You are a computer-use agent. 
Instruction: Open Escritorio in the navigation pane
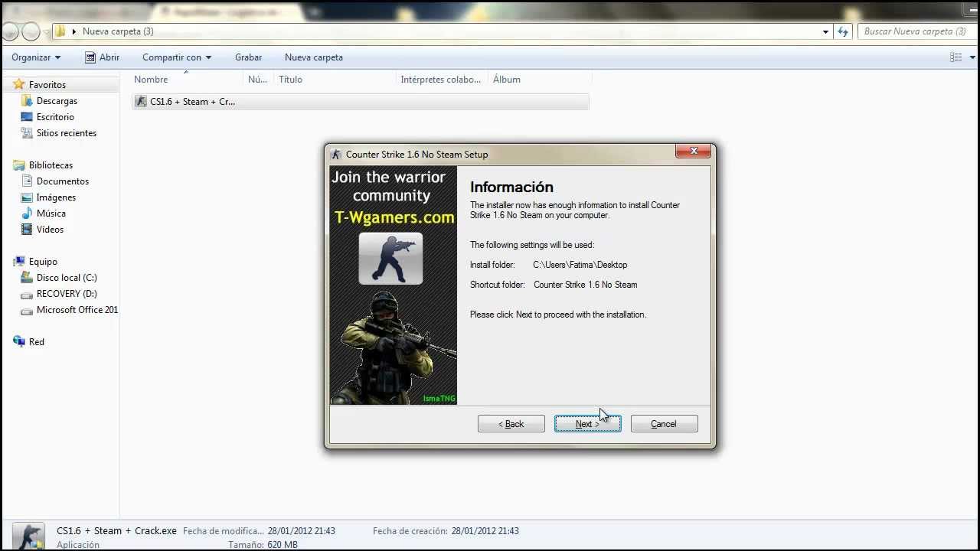[x=55, y=117]
